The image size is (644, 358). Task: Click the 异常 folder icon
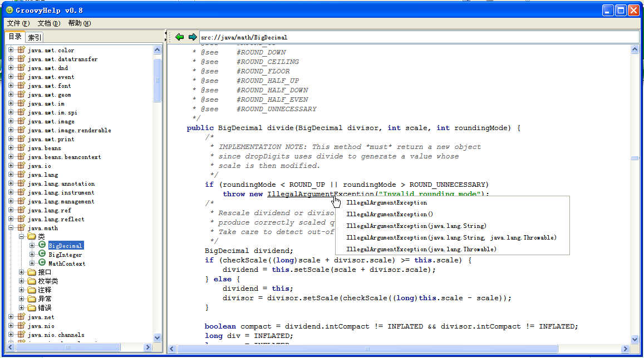[x=32, y=299]
